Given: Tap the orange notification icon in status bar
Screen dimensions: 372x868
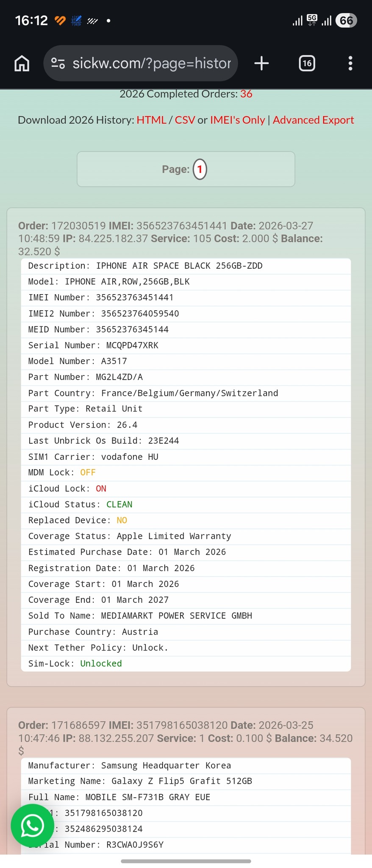Looking at the screenshot, I should pyautogui.click(x=60, y=20).
